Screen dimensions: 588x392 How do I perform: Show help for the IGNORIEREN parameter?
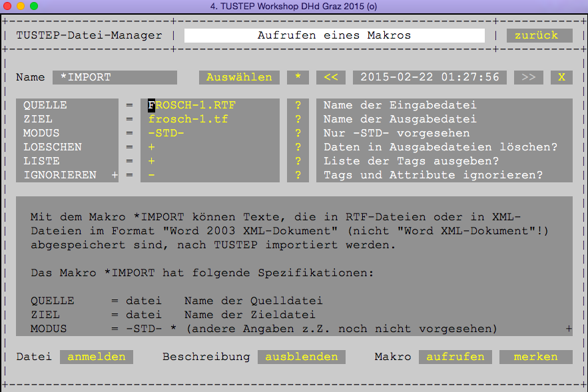tap(298, 174)
